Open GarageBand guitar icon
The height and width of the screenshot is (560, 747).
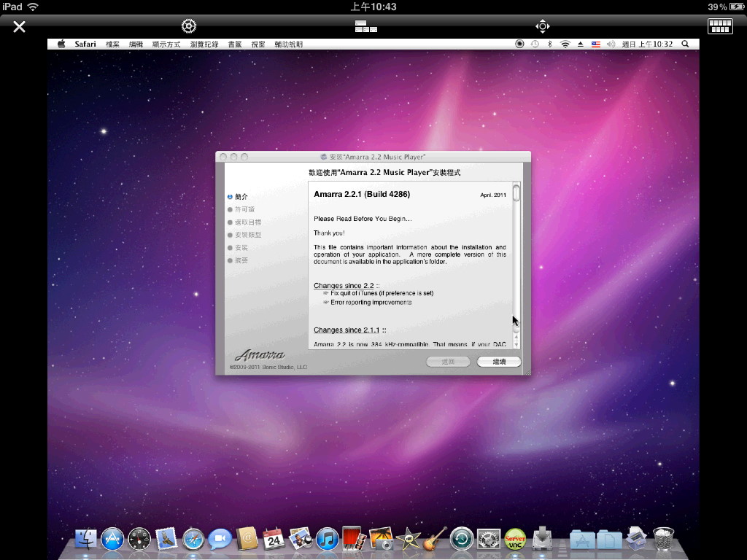(x=435, y=539)
